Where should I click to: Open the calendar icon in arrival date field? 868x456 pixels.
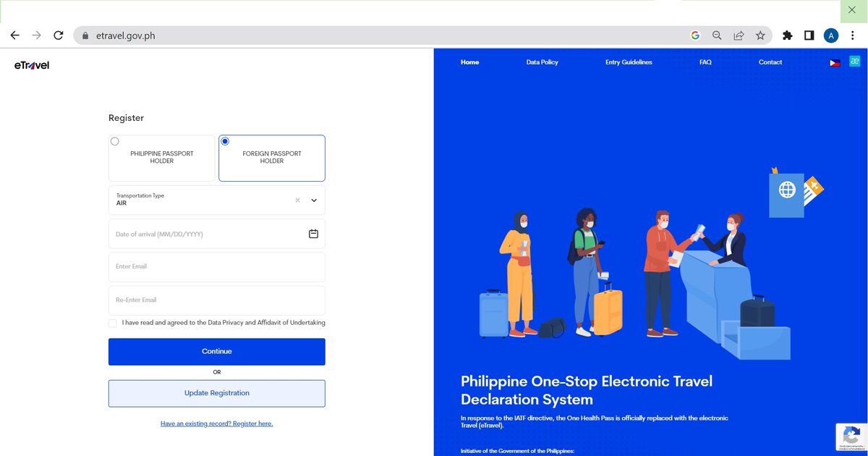313,234
